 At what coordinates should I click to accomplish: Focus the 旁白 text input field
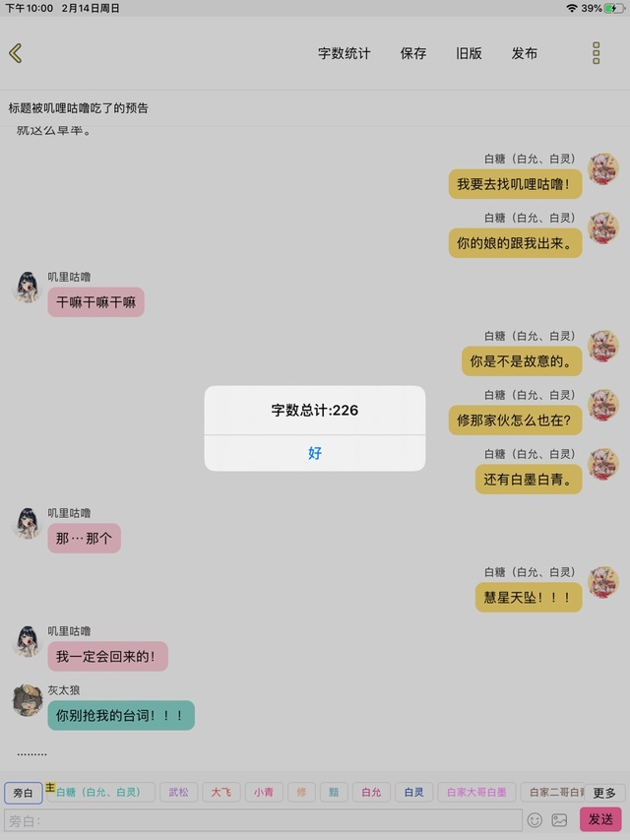263,820
